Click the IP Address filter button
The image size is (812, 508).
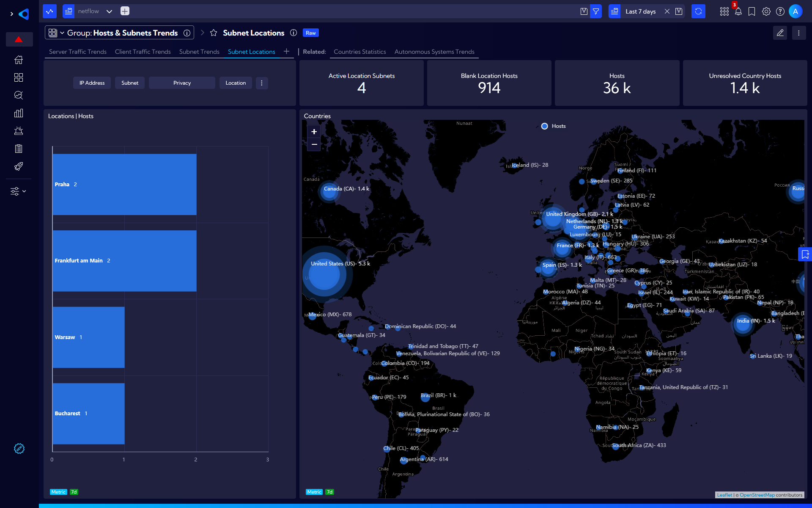[x=92, y=83]
